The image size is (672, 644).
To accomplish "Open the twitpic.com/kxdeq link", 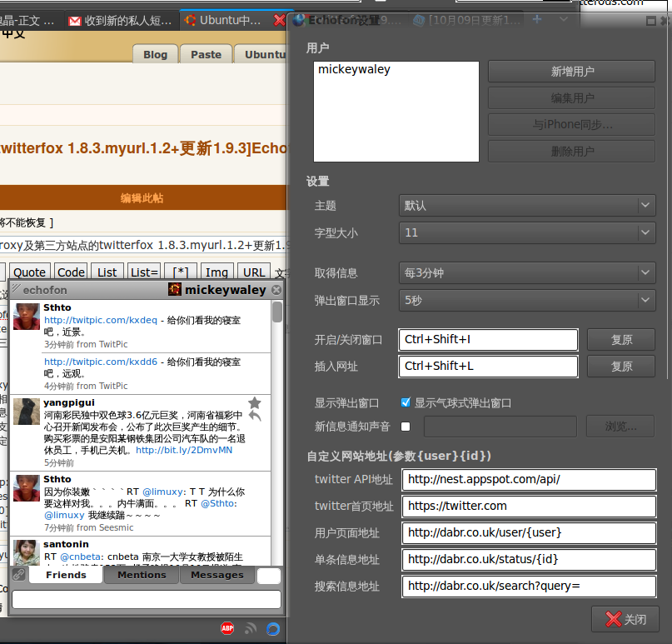I will click(101, 320).
